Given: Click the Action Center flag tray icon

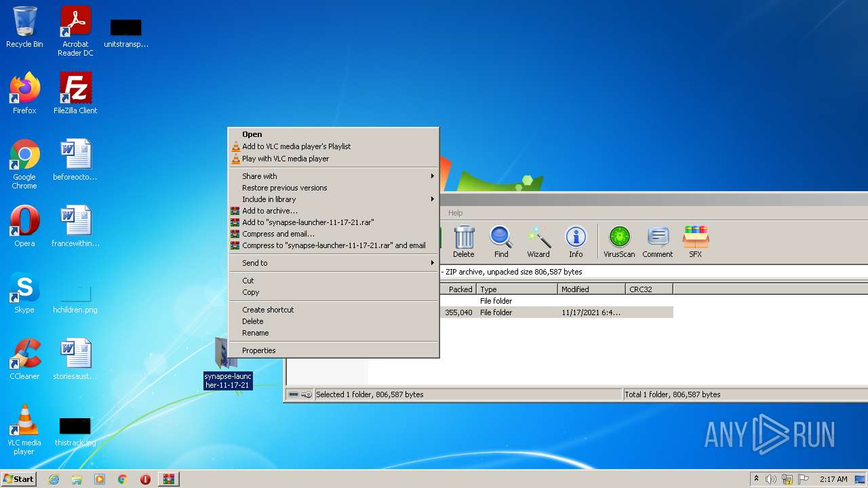Looking at the screenshot, I should 804,479.
